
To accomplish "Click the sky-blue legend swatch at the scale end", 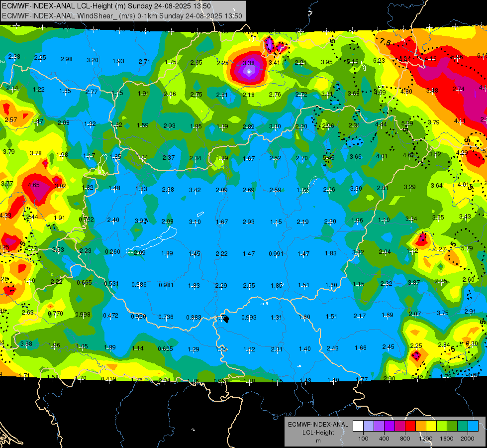I will tap(473, 426).
